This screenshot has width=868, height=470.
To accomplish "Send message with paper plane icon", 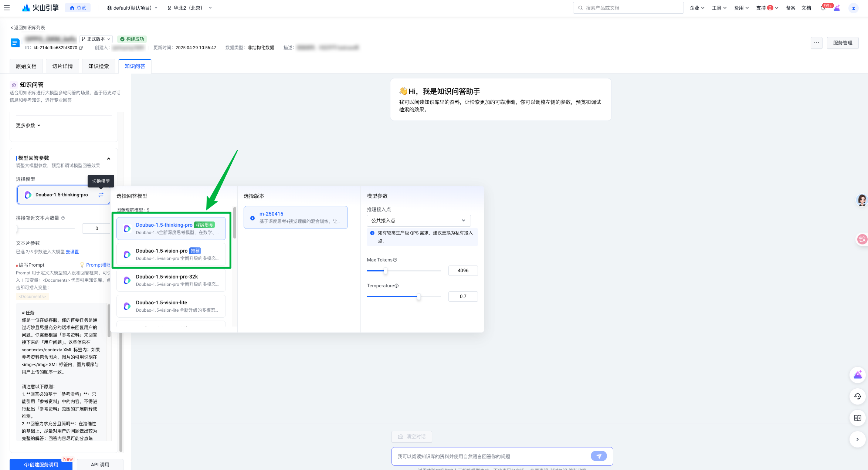I will click(599, 456).
